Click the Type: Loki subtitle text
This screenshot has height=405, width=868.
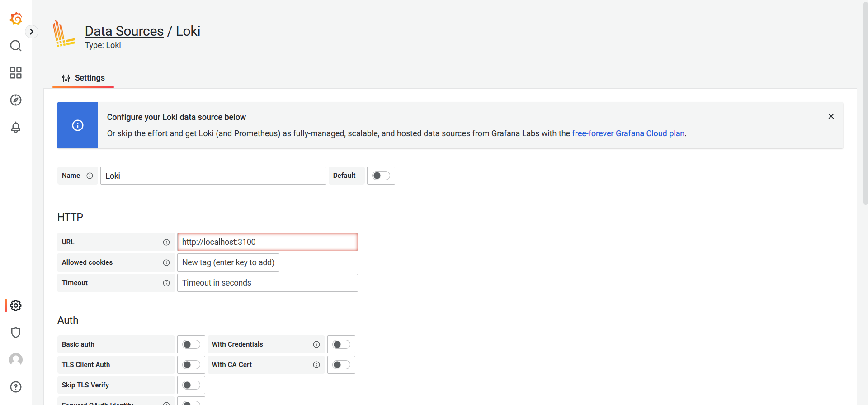[103, 45]
